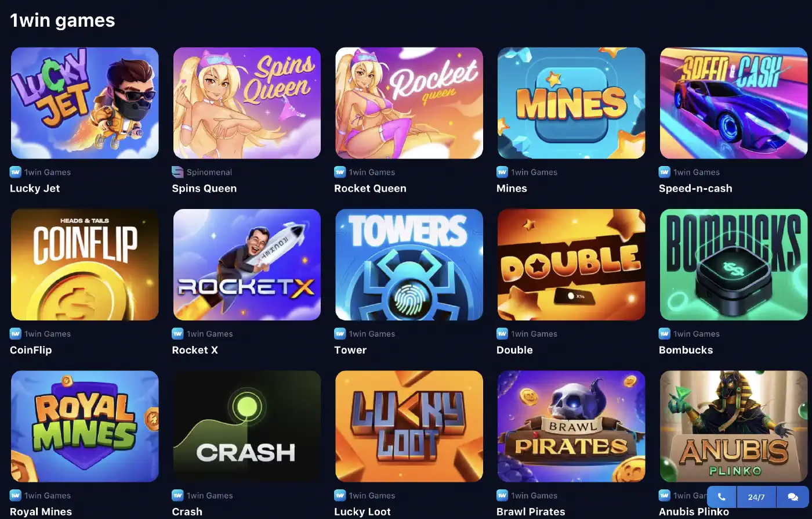The height and width of the screenshot is (519, 812).
Task: Click the 24/7 support button
Action: pos(756,497)
